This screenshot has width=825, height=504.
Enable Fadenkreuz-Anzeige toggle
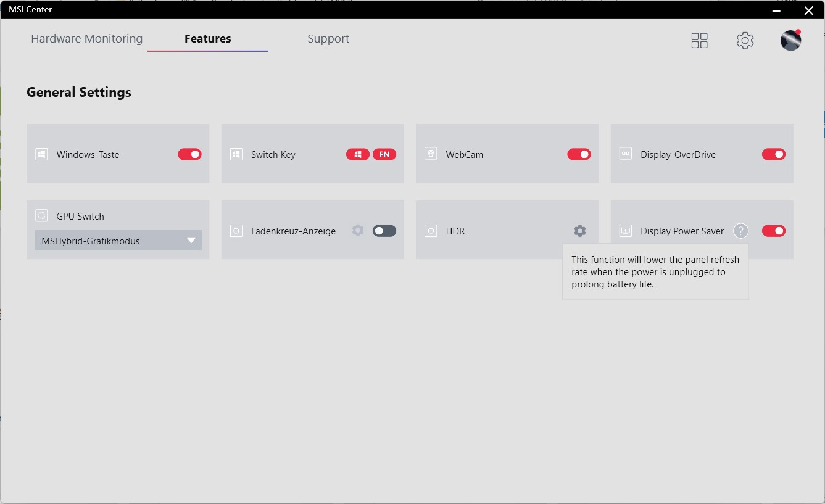[x=384, y=231]
